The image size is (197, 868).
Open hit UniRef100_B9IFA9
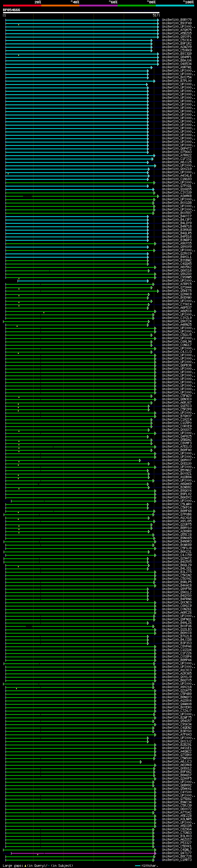(x=177, y=23)
